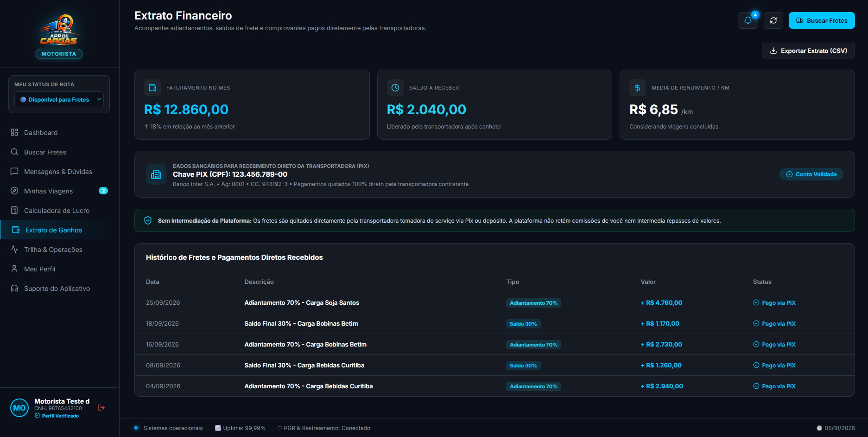Viewport: 868px width, 437px height.
Task: Click the bank building icon beside Chave PIX
Action: coord(156,174)
